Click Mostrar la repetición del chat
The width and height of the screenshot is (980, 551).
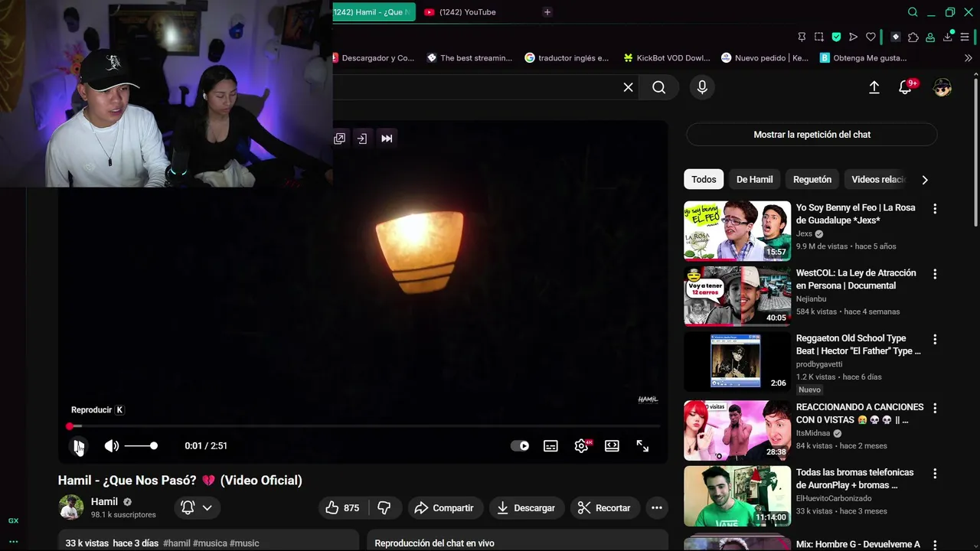(x=812, y=135)
